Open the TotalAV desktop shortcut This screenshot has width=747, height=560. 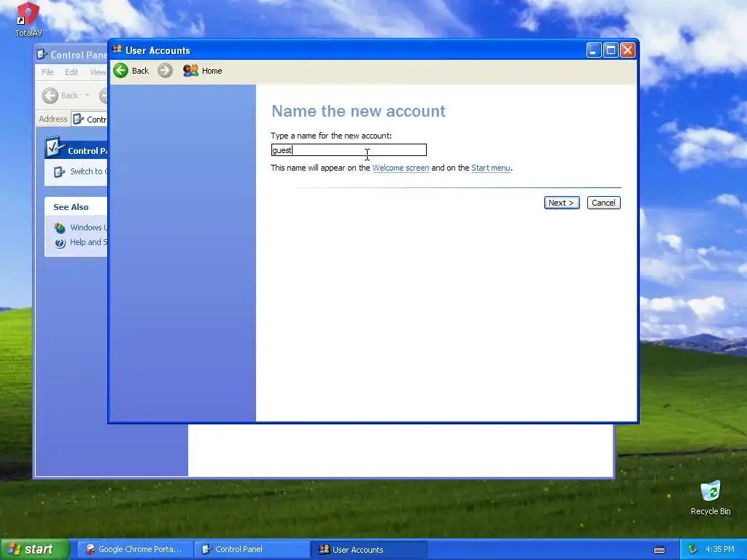(x=28, y=20)
